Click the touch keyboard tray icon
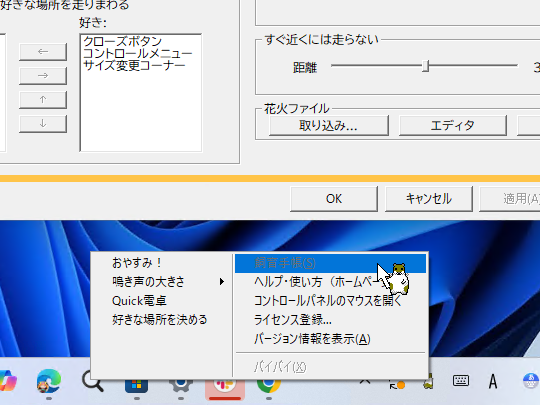This screenshot has height=405, width=540. 460,381
